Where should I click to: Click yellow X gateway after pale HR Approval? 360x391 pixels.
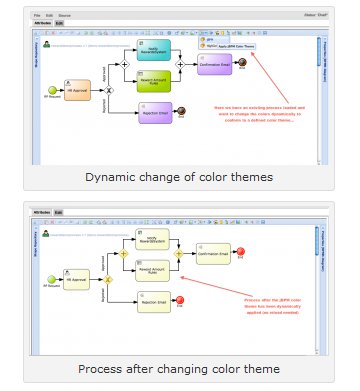[x=107, y=280]
